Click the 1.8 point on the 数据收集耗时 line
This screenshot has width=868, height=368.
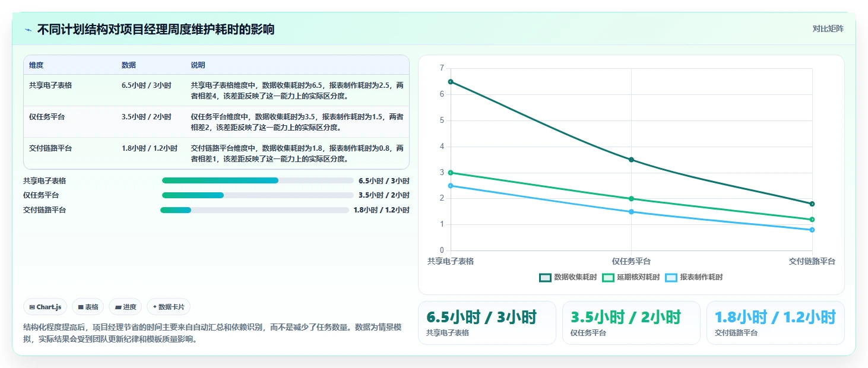(x=812, y=204)
